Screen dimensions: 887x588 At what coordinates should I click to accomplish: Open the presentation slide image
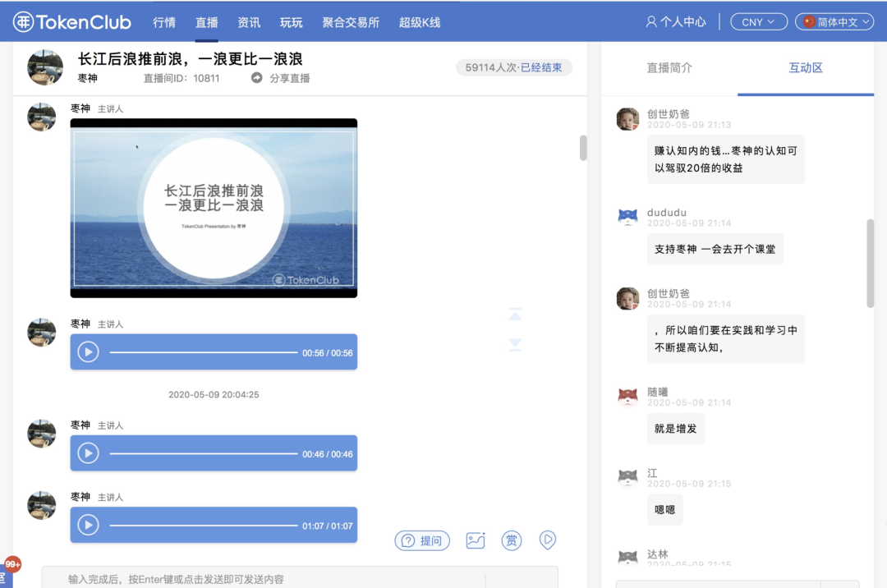pos(214,208)
